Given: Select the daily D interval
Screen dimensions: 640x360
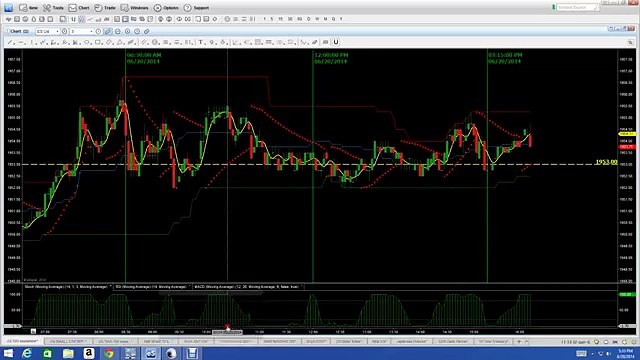Looking at the screenshot, I should tap(309, 19).
